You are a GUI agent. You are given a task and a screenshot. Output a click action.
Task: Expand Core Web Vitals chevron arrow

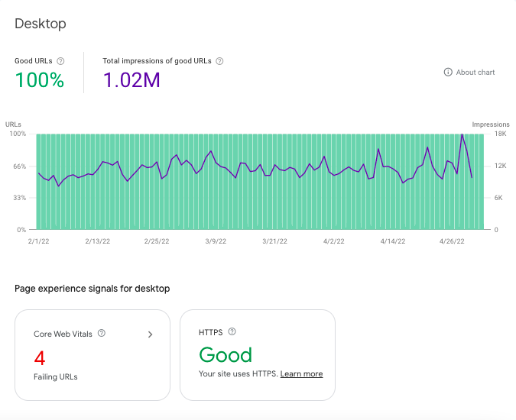point(150,334)
